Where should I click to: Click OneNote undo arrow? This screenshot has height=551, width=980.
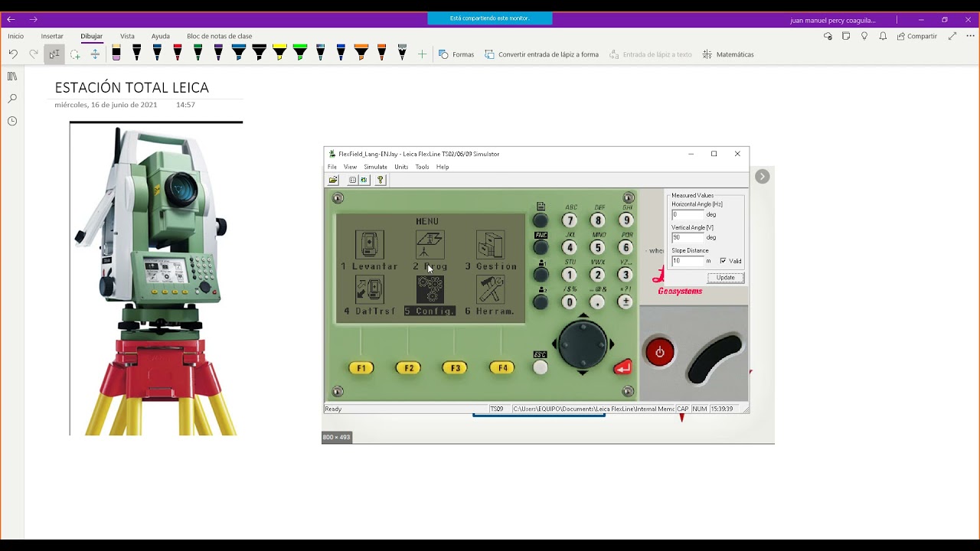point(13,54)
